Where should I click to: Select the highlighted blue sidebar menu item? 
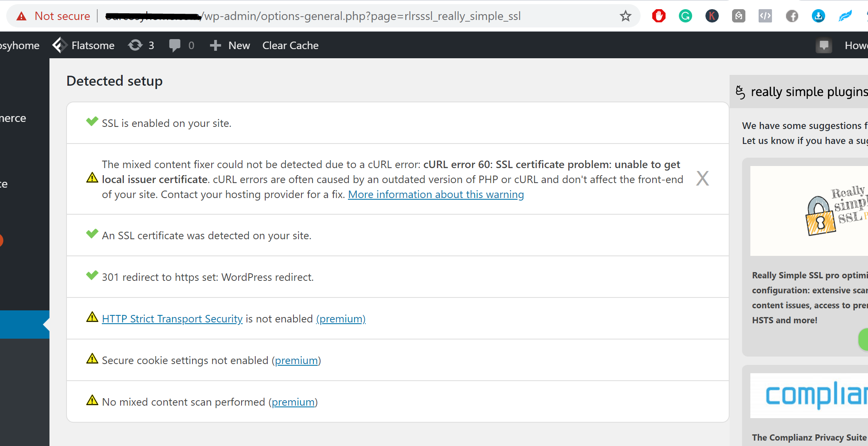(25, 325)
